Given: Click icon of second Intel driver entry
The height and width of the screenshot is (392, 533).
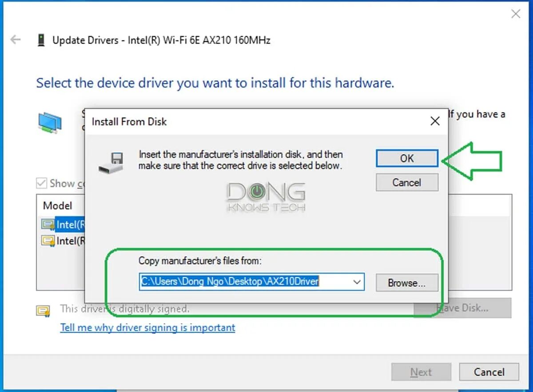Looking at the screenshot, I should pos(48,241).
